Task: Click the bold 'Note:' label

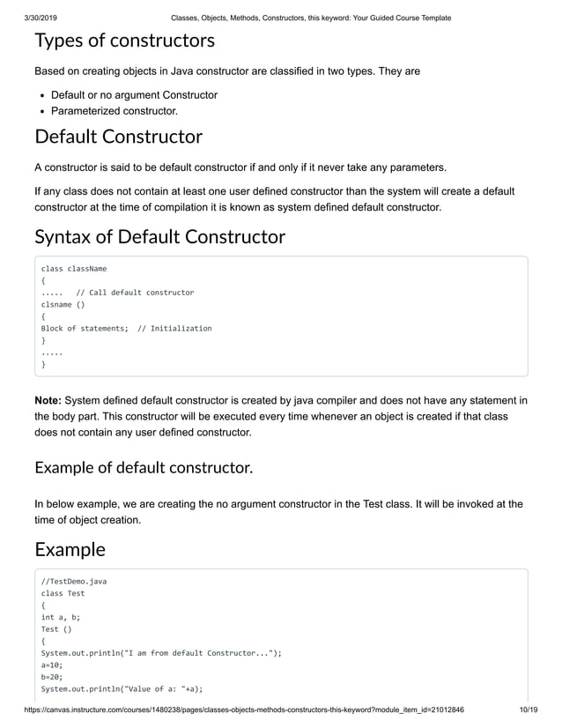Action: tap(48, 401)
